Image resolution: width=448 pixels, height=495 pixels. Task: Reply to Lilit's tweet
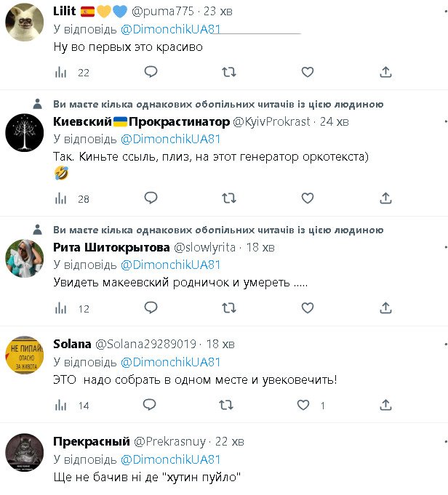[x=151, y=72]
